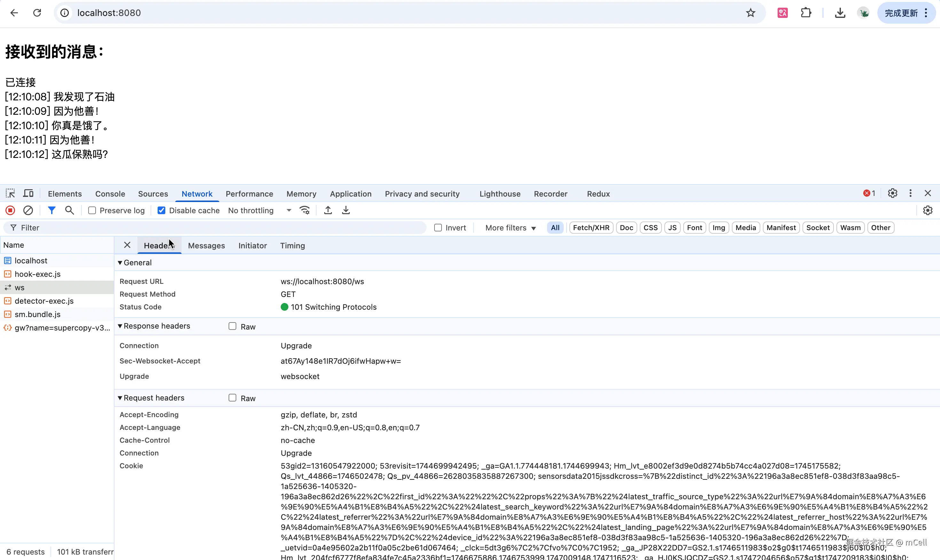Uncheck the Disable cache checkbox
Image resolution: width=940 pixels, height=560 pixels.
(161, 211)
